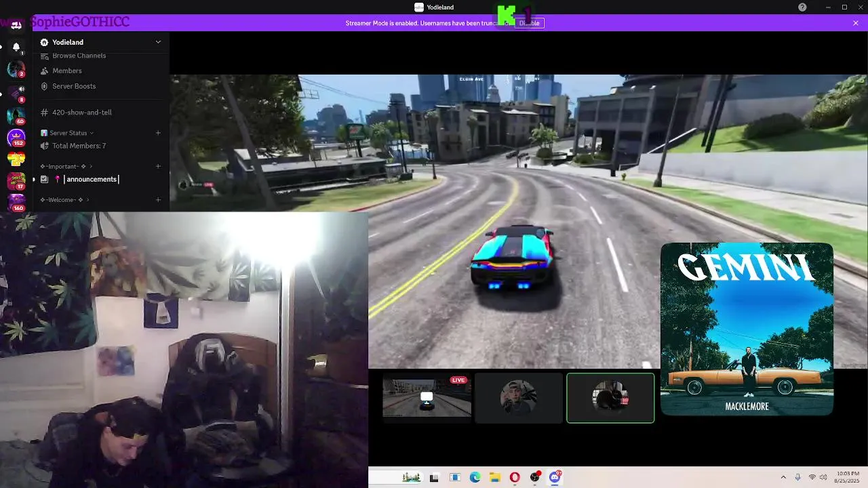Expand the Welcome category
The height and width of the screenshot is (488, 868).
coord(65,200)
